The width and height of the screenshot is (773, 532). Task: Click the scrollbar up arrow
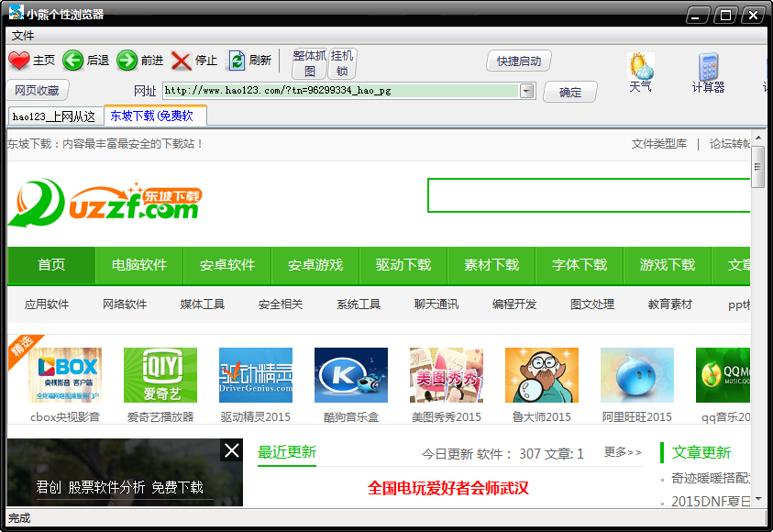click(x=758, y=139)
